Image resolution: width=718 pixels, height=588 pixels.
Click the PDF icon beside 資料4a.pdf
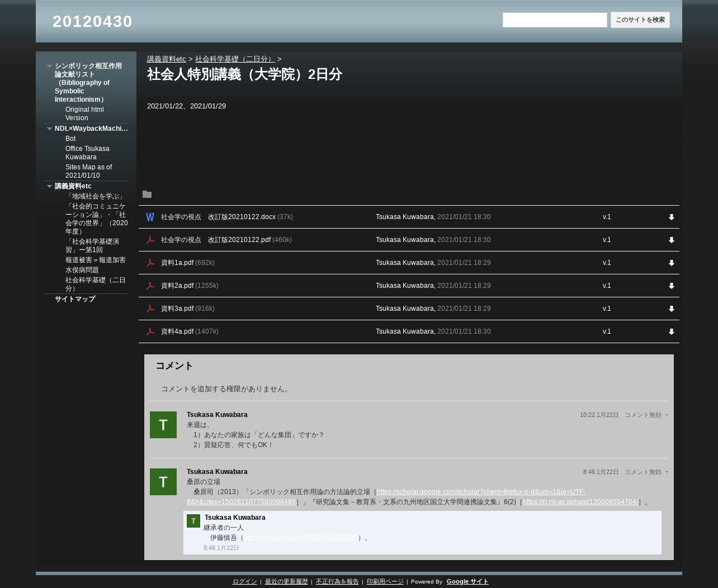(150, 331)
